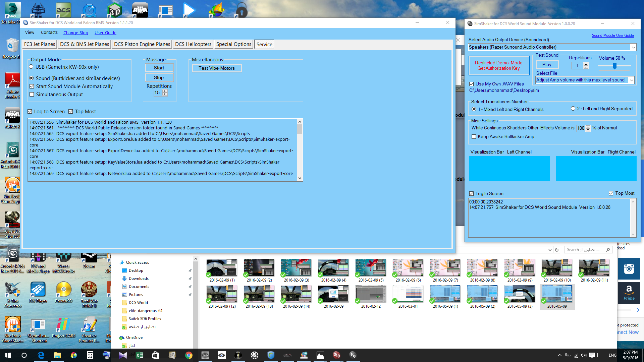The height and width of the screenshot is (362, 644).
Task: Switch to DCS Helicopters tab
Action: tap(193, 44)
